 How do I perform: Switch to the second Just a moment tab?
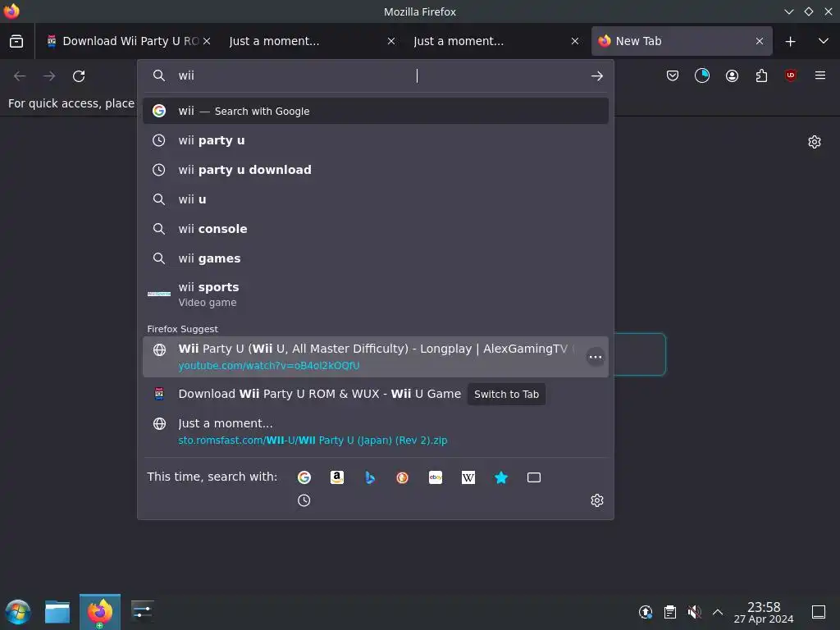pos(494,41)
